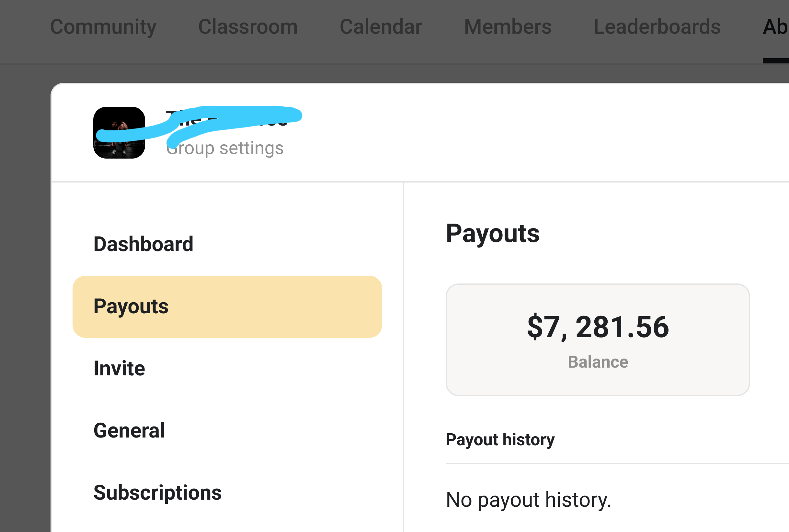This screenshot has height=532, width=789.
Task: Click the Balance label
Action: pos(599,362)
